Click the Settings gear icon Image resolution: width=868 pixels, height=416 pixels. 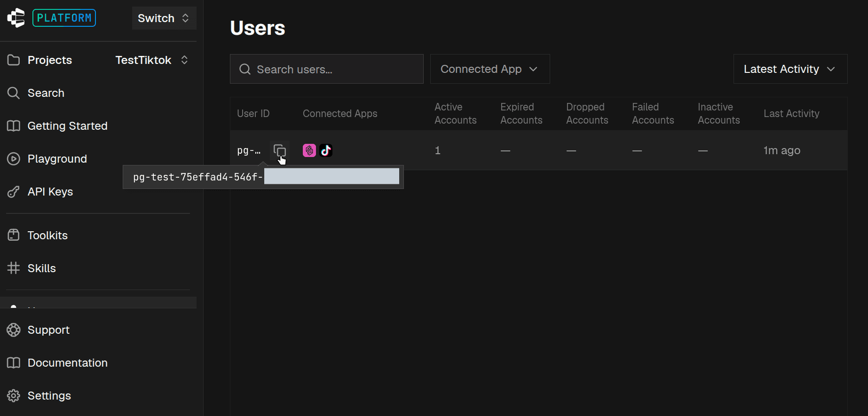[14, 396]
